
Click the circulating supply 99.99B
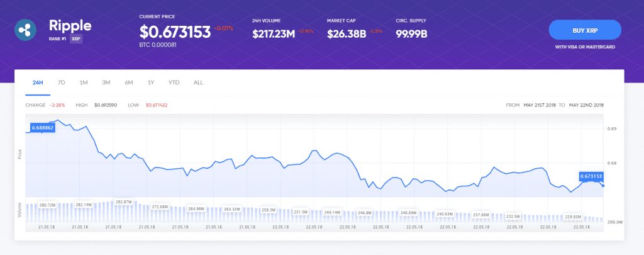[x=411, y=34]
